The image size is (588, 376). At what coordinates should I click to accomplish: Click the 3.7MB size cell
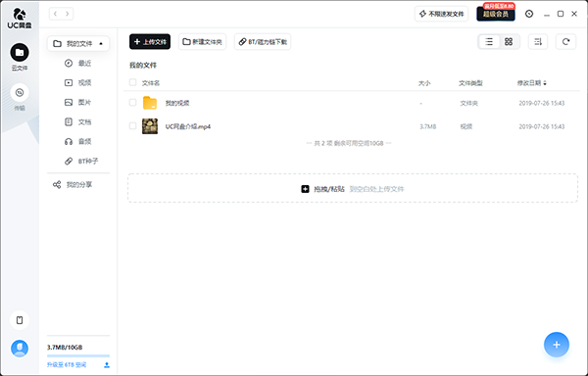point(427,126)
